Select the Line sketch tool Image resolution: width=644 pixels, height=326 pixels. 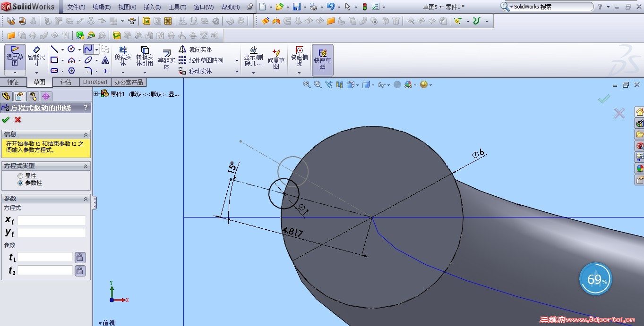pos(55,49)
